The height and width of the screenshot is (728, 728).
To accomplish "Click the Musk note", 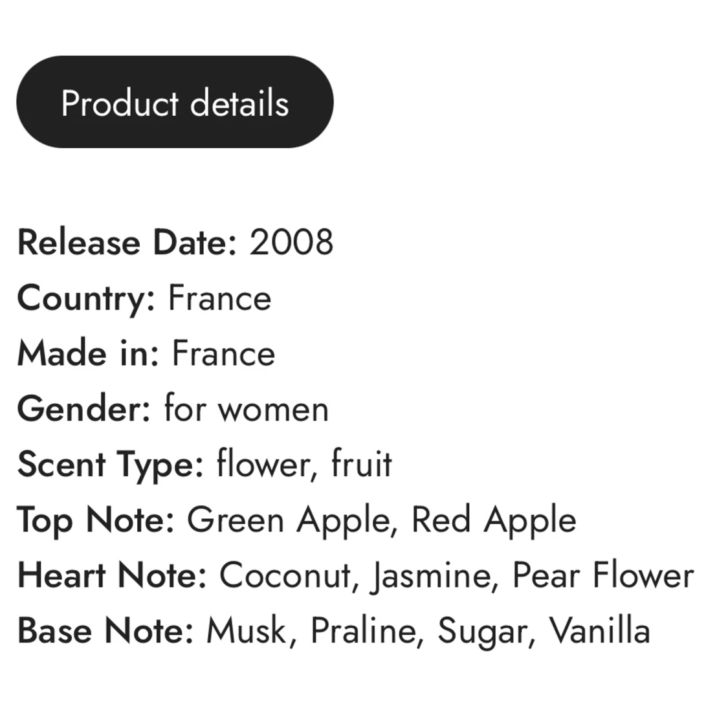I will (247, 631).
